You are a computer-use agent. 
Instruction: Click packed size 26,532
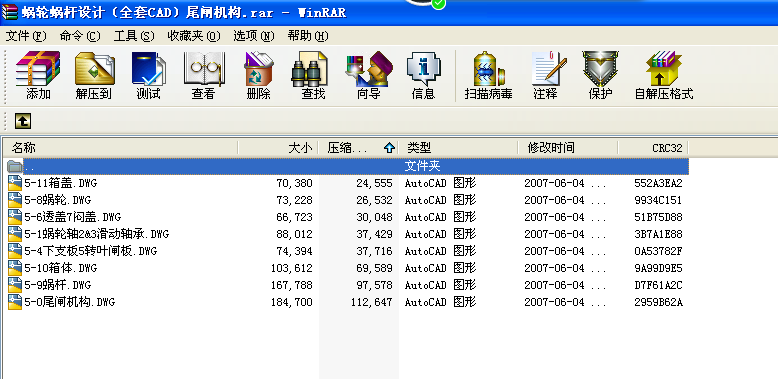374,200
